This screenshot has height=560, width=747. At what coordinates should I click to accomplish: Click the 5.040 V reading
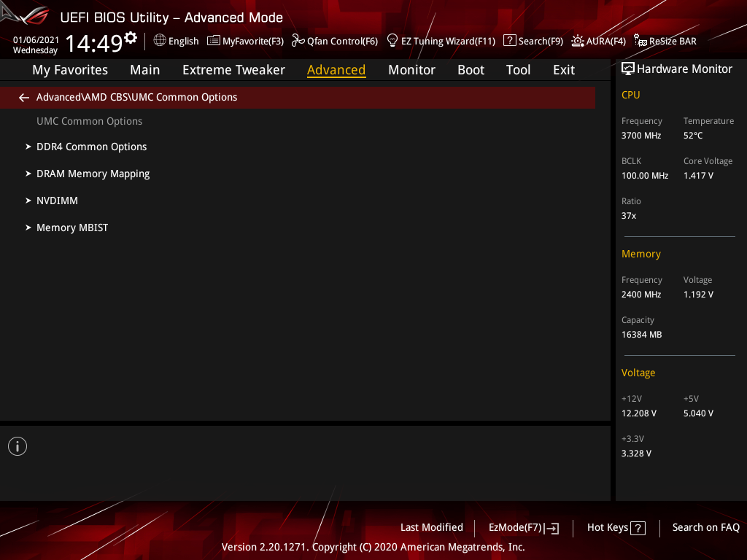pos(698,413)
